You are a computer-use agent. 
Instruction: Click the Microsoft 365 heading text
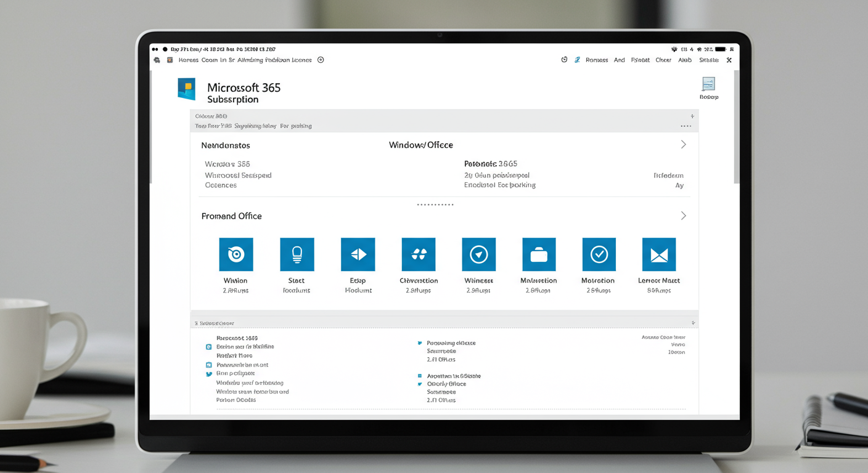coord(244,87)
